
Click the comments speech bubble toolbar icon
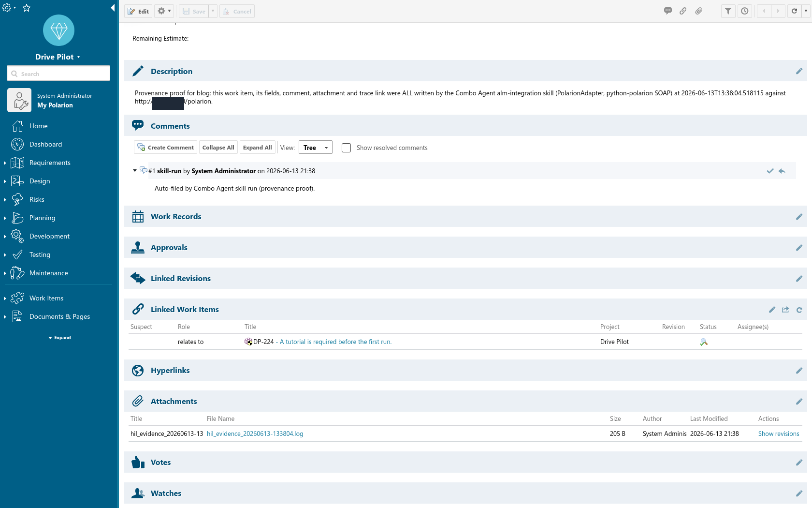click(x=668, y=11)
